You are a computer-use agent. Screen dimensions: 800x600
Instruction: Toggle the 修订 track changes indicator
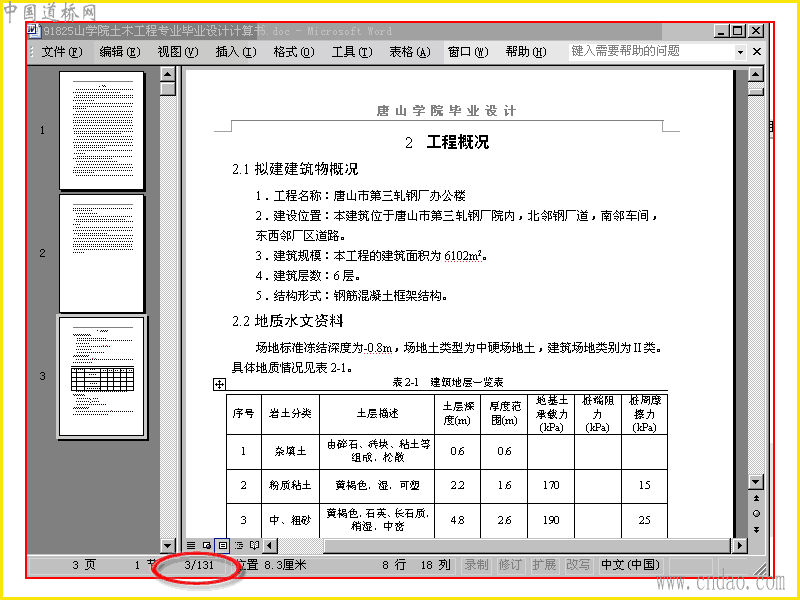510,565
